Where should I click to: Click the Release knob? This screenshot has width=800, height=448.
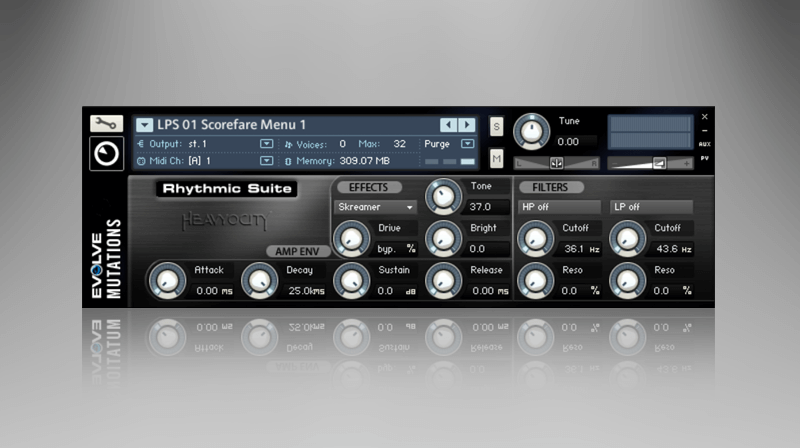point(443,280)
